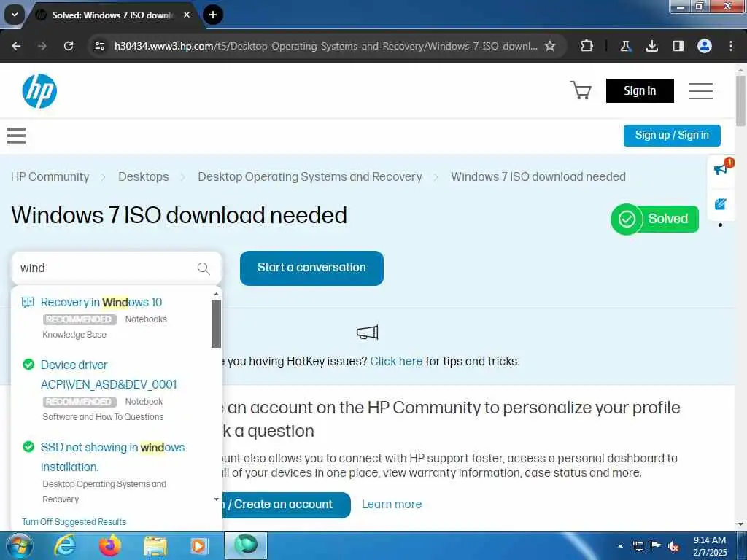Open browser extensions puzzle icon

click(x=587, y=46)
